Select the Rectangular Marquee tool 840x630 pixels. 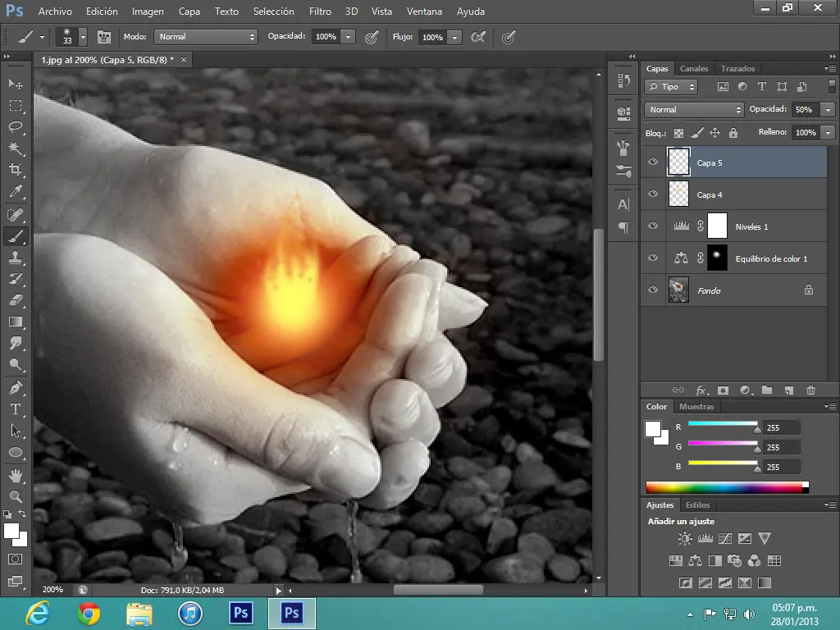(16, 106)
